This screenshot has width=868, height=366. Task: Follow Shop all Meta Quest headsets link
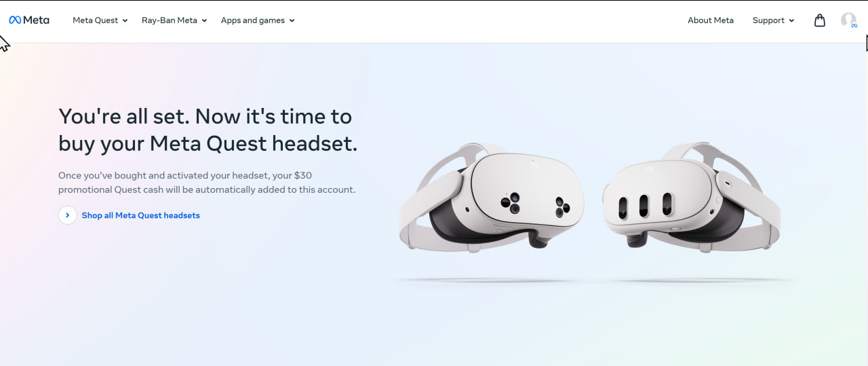point(140,215)
